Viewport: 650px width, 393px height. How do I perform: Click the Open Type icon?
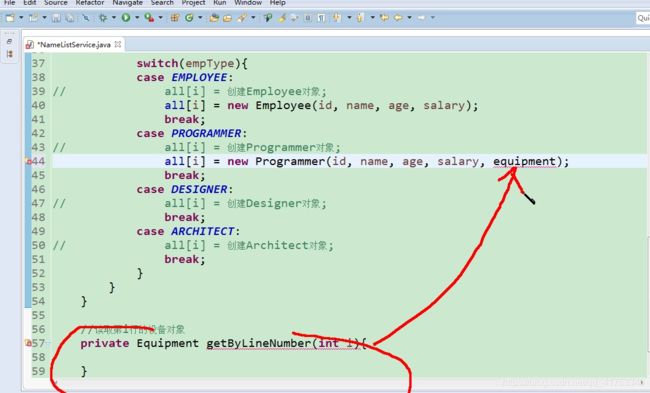click(214, 18)
